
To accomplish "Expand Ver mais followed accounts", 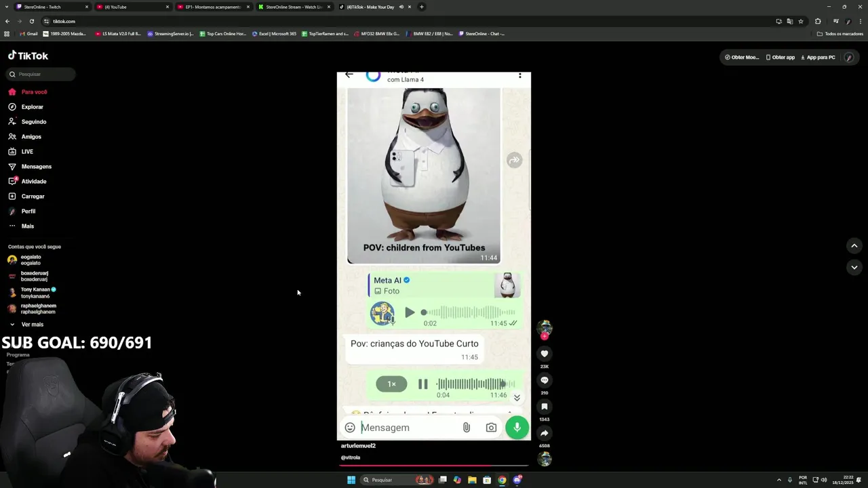I will click(x=26, y=324).
